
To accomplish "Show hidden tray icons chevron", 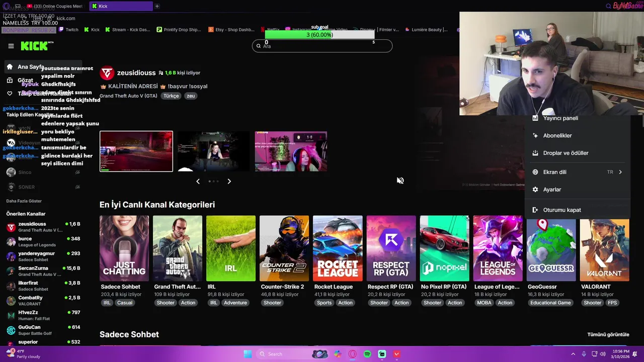I will pos(573,354).
